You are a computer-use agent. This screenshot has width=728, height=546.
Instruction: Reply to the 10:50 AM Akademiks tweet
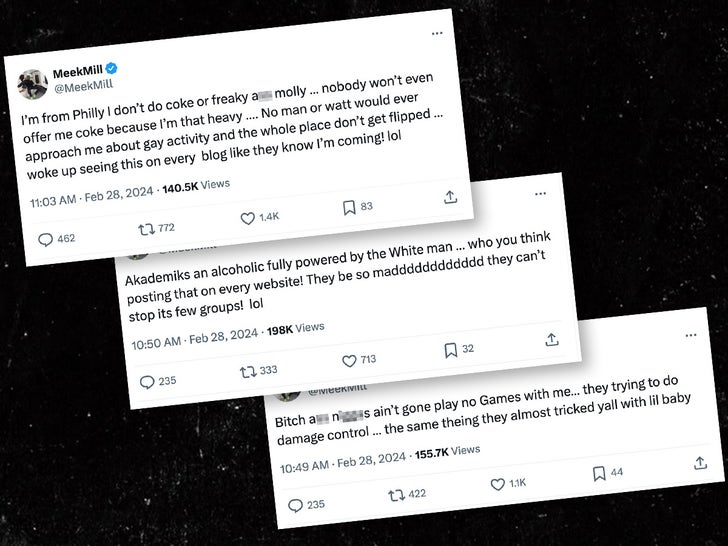pyautogui.click(x=147, y=381)
